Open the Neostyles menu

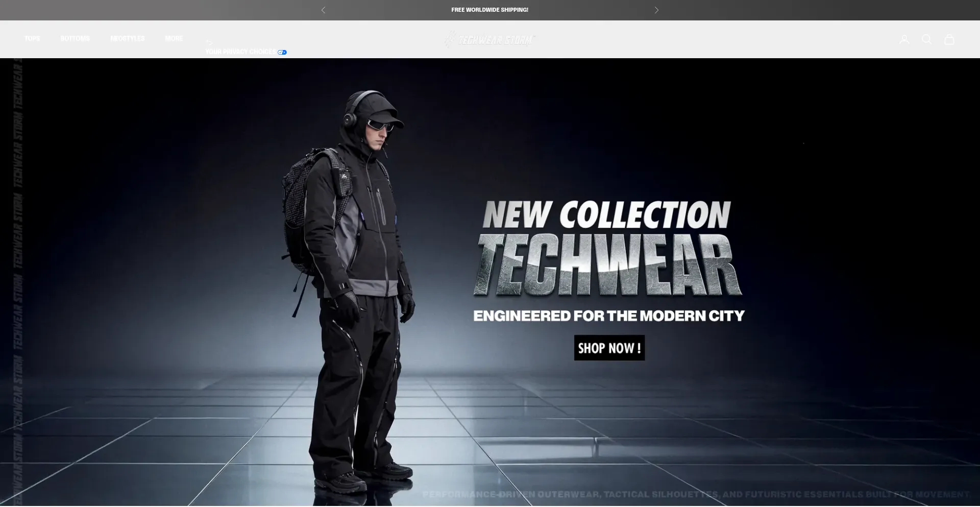coord(128,39)
